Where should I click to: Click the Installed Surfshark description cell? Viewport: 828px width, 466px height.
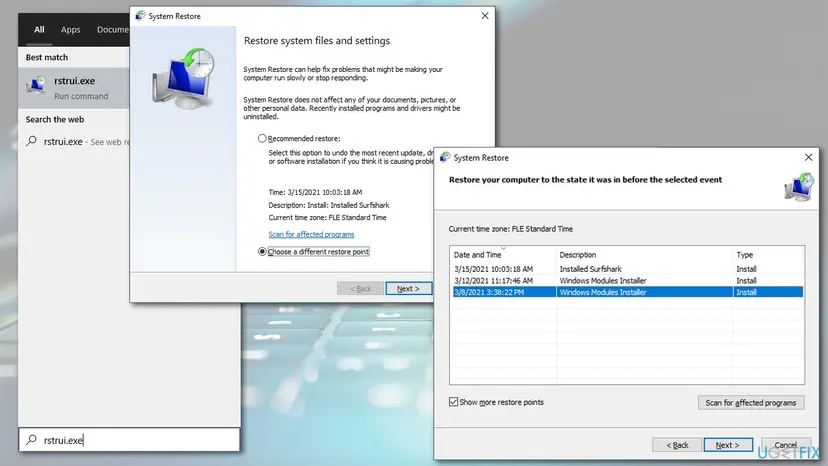pos(590,269)
